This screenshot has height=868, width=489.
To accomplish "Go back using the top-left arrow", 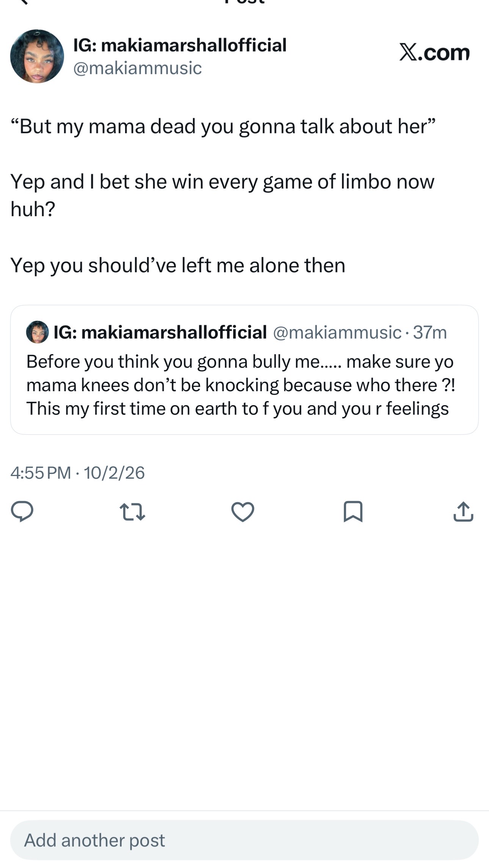I will click(x=24, y=2).
